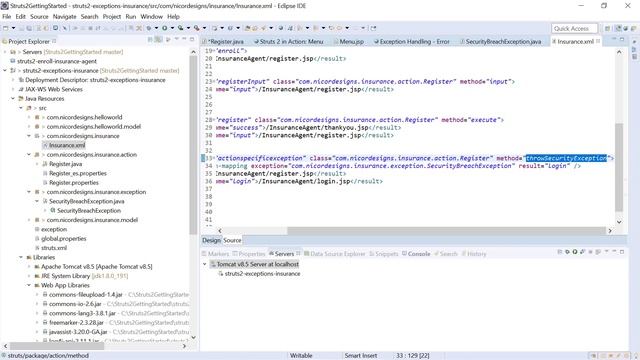Close the Insurance.xml editor tab
This screenshot has height=360, width=640.
point(598,41)
